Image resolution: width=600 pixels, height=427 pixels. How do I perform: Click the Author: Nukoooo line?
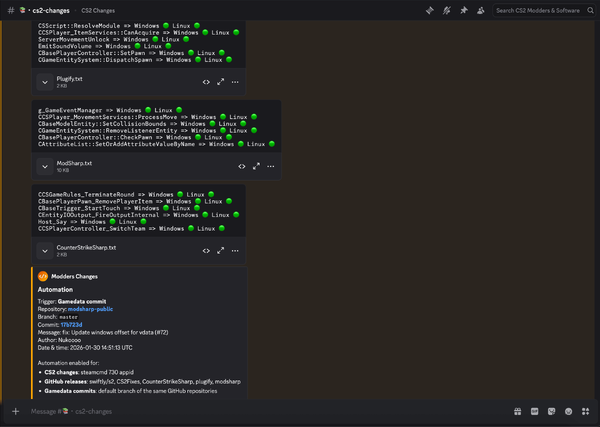59,340
